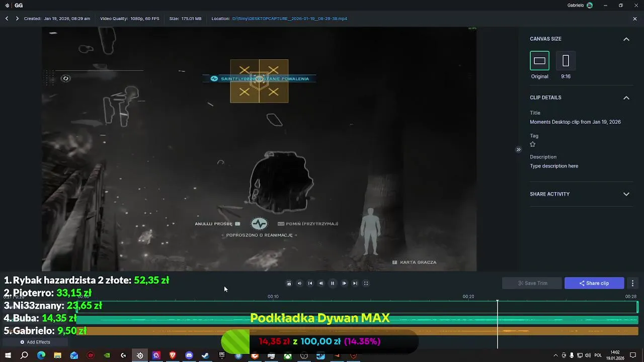Screen dimensions: 644x362
Task: Open Gabrielo user profile menu
Action: click(x=580, y=6)
